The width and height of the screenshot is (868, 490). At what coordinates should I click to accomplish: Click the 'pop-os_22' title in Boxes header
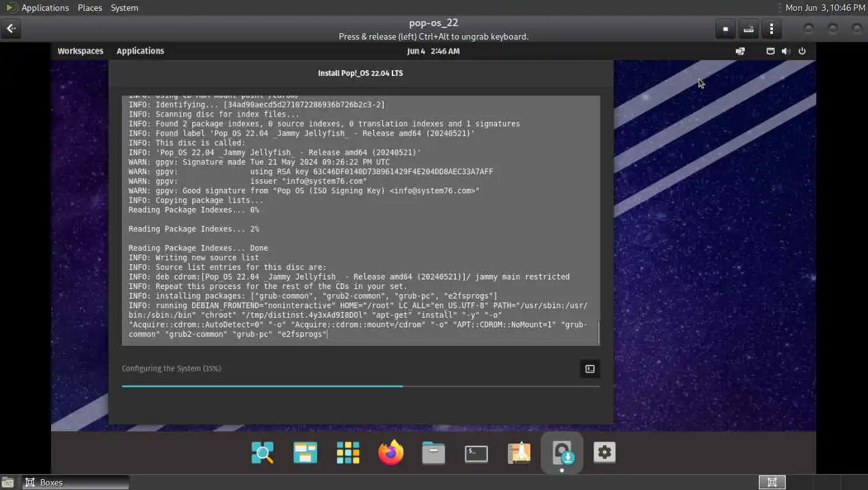433,23
